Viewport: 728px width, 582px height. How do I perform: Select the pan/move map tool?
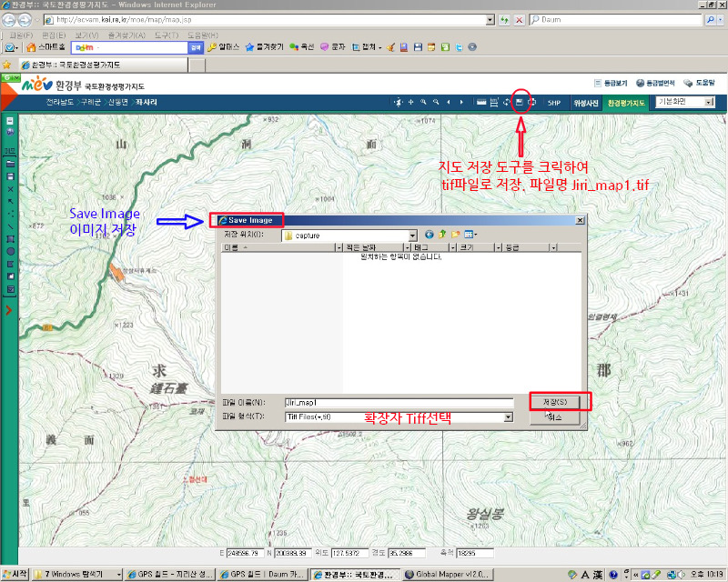(411, 102)
